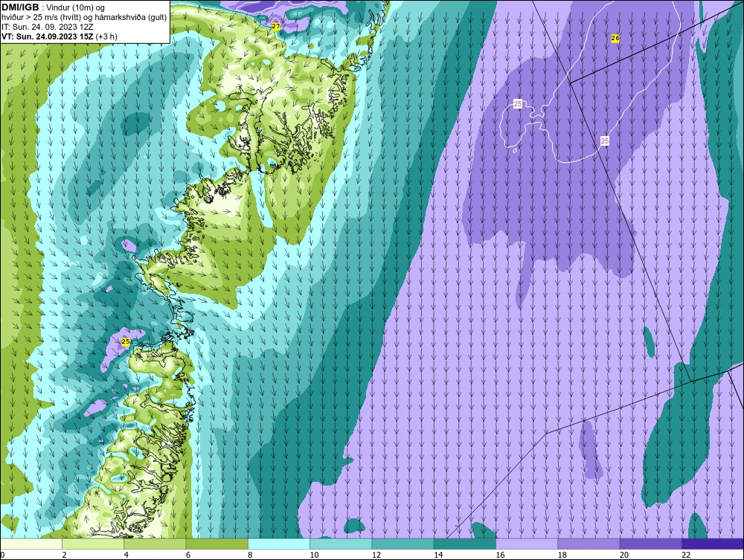Click the 2–4 m/s light green swatch
Viewport: 744px width, 560px height.
(93, 544)
